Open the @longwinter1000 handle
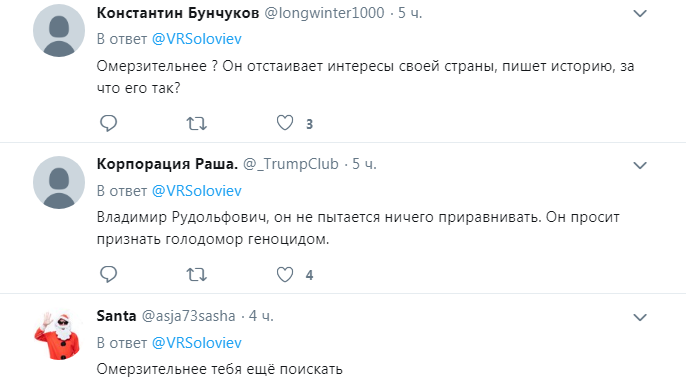This screenshot has width=686, height=385. point(324,13)
